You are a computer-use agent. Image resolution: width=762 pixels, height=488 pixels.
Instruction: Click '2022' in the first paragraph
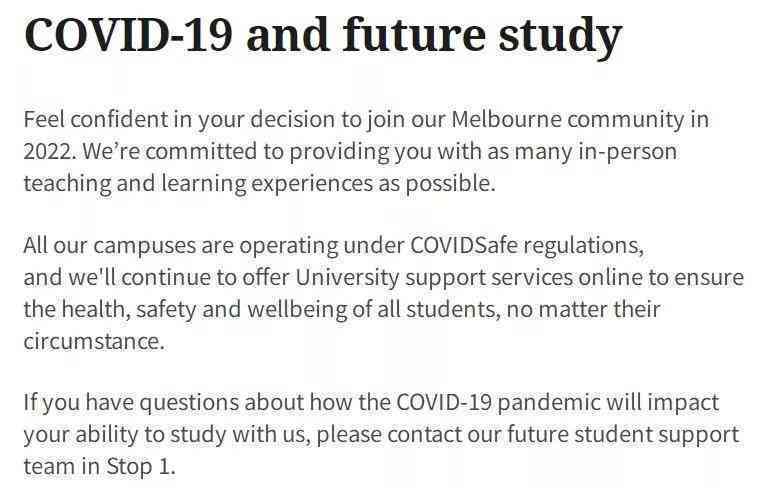tap(49, 152)
